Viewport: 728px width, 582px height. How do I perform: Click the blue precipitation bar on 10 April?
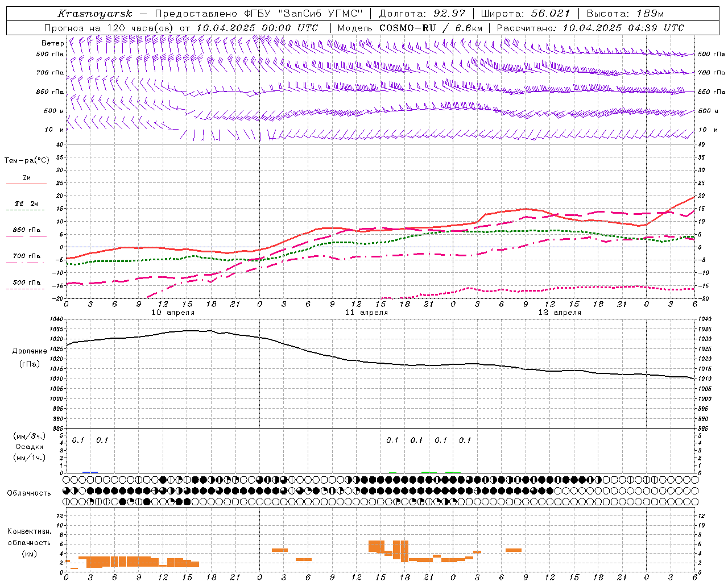coord(90,472)
